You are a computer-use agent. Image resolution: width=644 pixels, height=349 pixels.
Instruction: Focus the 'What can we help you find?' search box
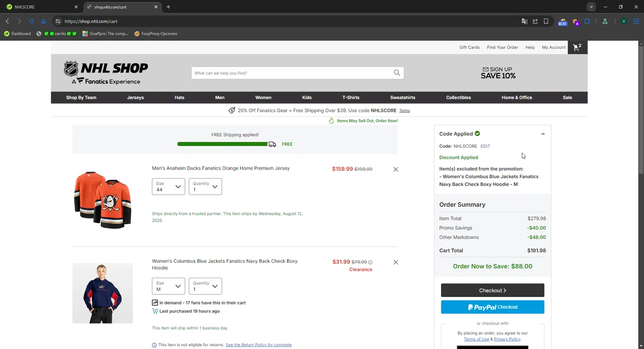coord(292,73)
